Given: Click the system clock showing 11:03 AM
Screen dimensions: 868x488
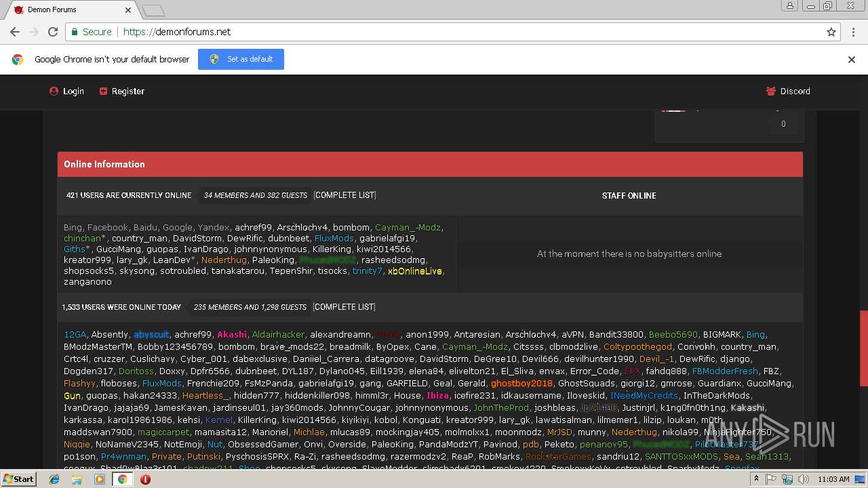Looking at the screenshot, I should (833, 479).
